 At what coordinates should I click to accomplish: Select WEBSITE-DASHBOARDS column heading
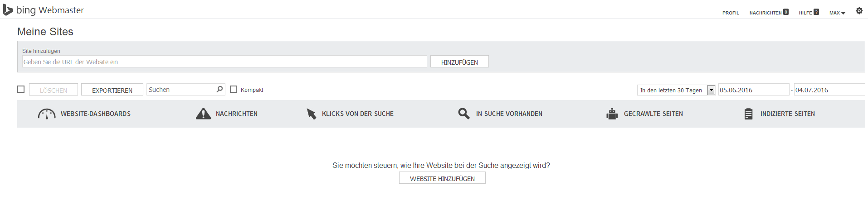click(x=96, y=114)
